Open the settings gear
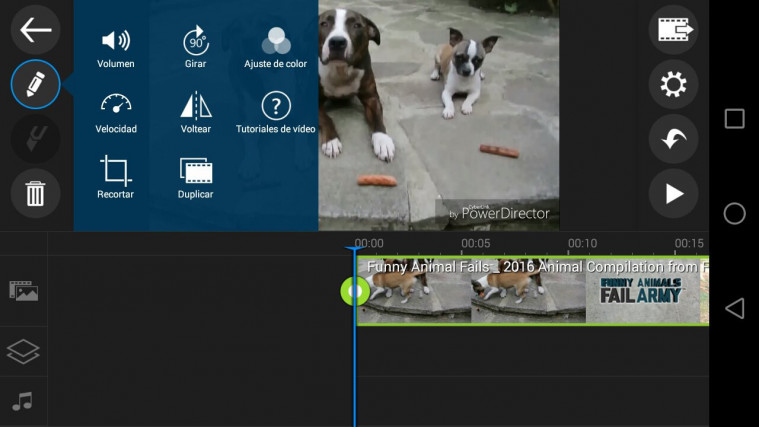Image resolution: width=759 pixels, height=427 pixels. (673, 84)
